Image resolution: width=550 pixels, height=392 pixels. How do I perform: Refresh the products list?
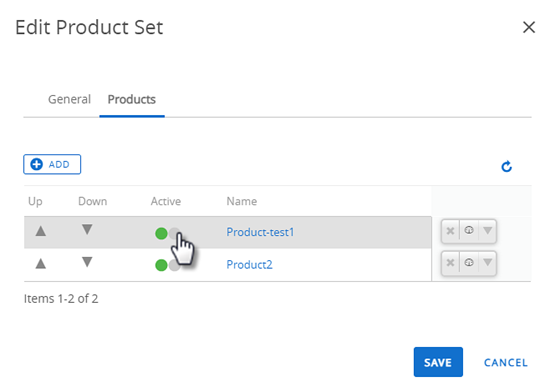click(507, 167)
